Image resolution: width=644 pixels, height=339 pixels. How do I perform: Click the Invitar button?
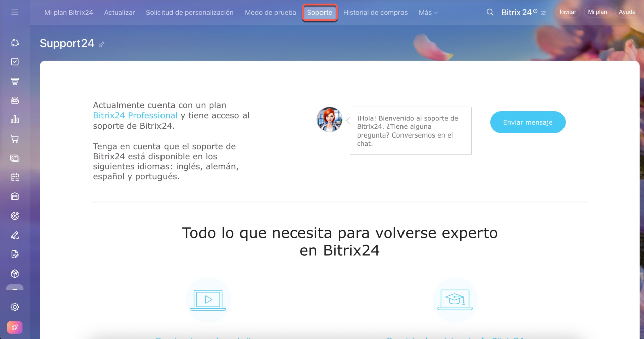(x=568, y=12)
